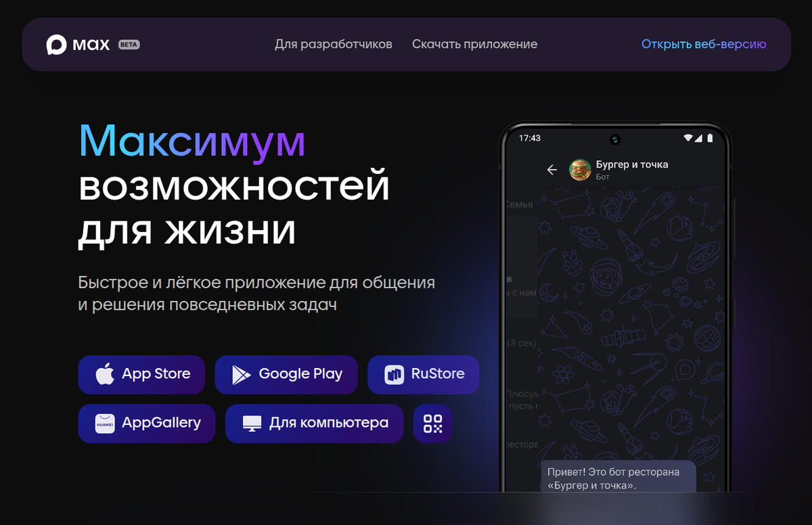
Task: Click the Бургер и точка chat title
Action: click(632, 164)
